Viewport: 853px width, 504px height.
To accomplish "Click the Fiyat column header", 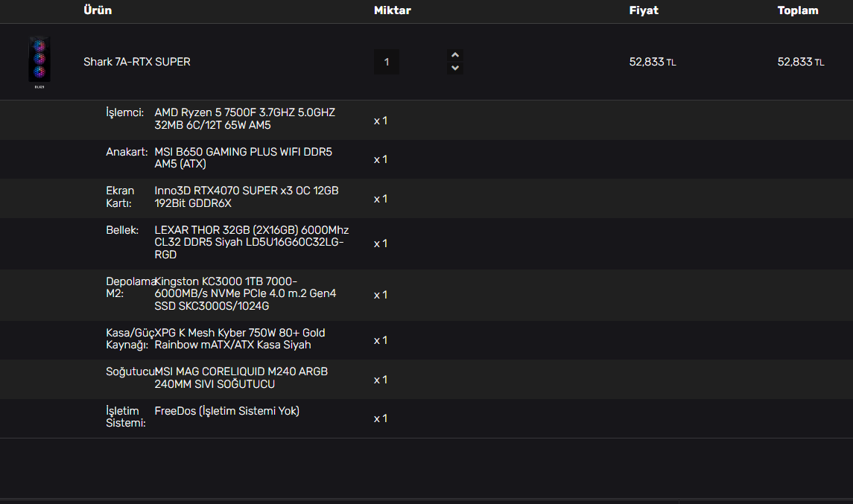I will [644, 10].
